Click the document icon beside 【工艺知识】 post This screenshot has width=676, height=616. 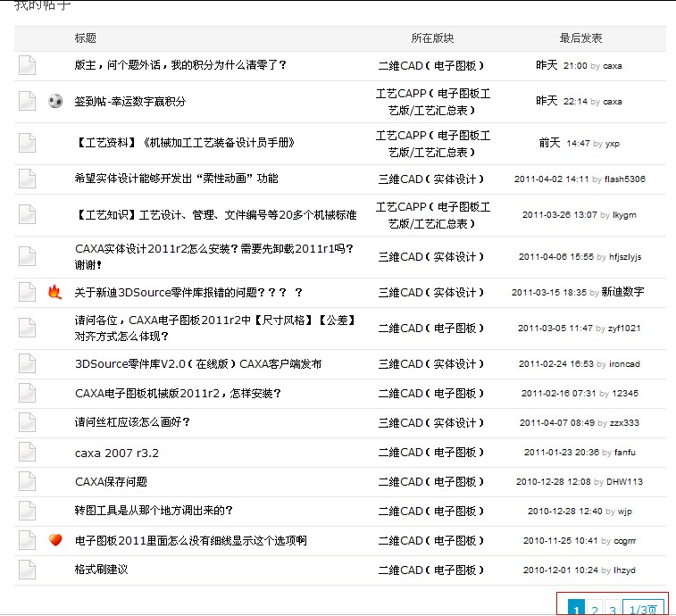click(x=27, y=214)
